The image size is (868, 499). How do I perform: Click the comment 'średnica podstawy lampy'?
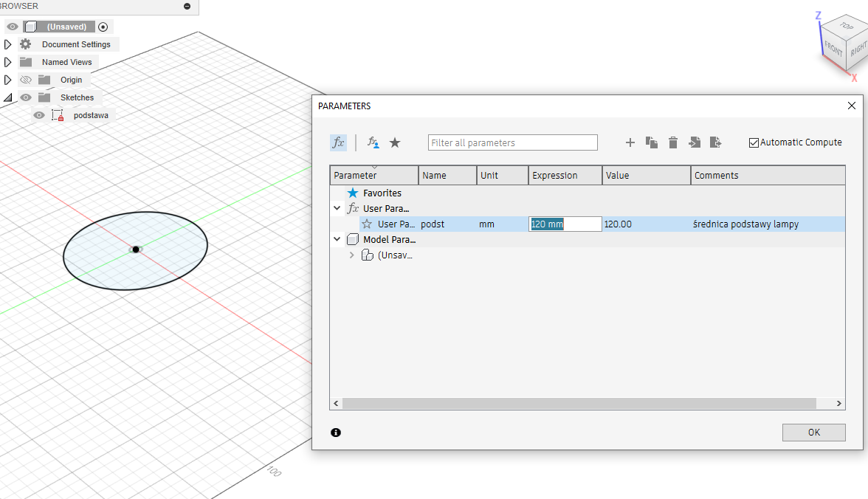click(745, 224)
